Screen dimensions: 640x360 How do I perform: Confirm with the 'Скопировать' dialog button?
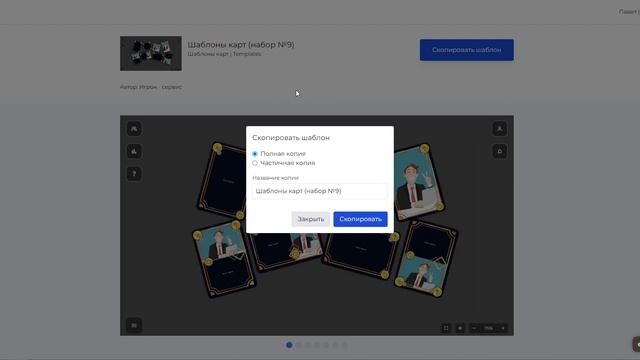(360, 219)
